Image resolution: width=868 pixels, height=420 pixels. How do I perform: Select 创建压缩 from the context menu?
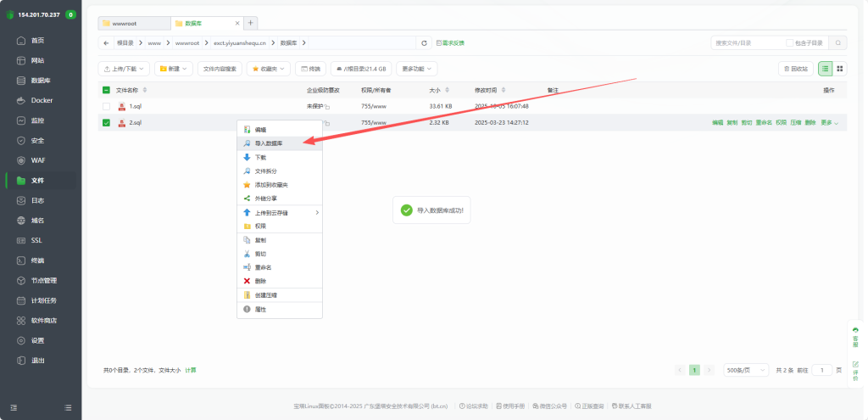[266, 295]
